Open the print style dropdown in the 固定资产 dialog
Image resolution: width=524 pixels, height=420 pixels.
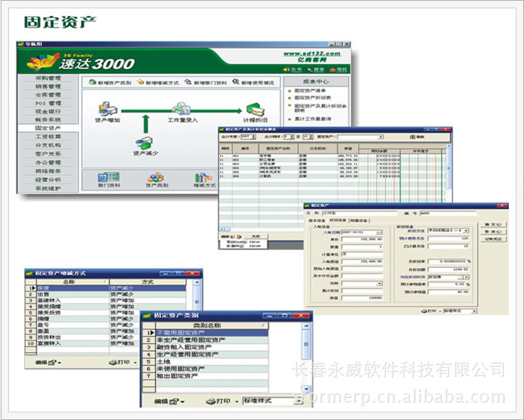[474, 311]
